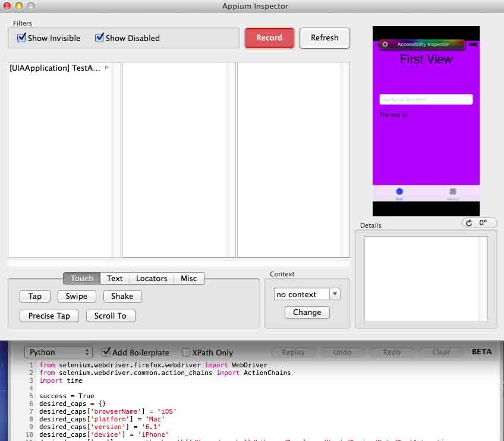Tap the blue circle tab icon in preview
Image resolution: width=504 pixels, height=441 pixels.
click(x=399, y=191)
